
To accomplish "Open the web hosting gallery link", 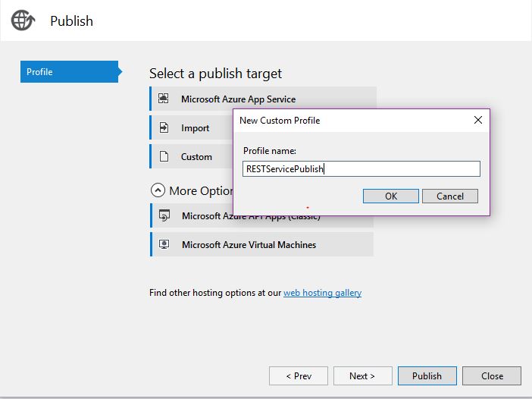I will pos(322,293).
